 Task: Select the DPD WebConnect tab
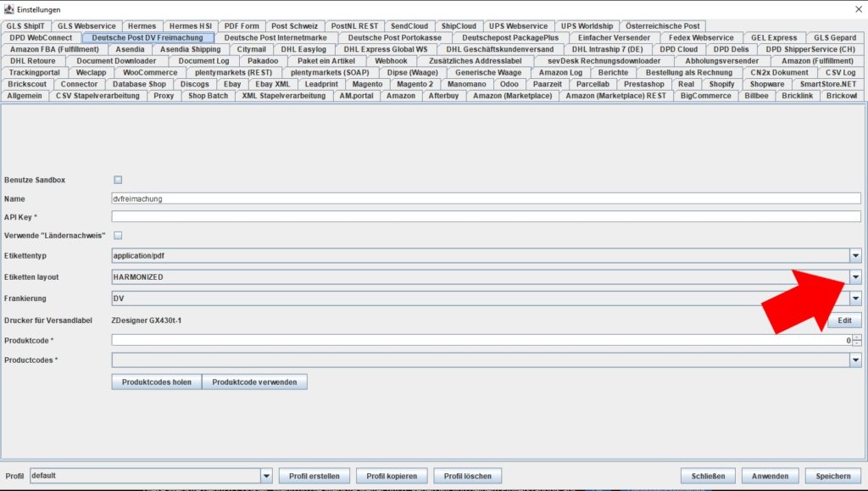pos(41,37)
